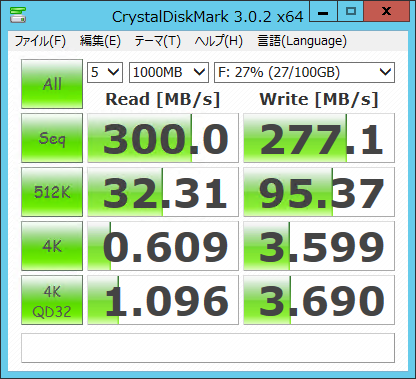Open the ヘルプ(H) menu
The width and height of the screenshot is (416, 379).
(219, 41)
